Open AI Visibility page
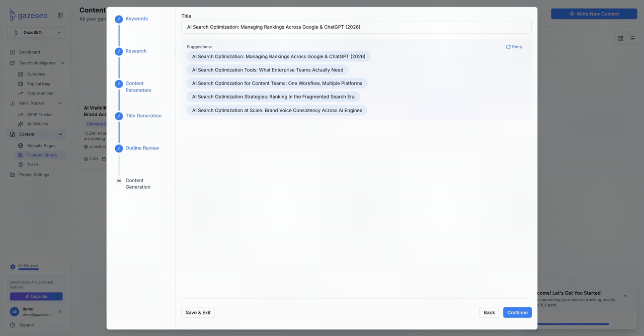The width and height of the screenshot is (644, 336). coord(38,124)
